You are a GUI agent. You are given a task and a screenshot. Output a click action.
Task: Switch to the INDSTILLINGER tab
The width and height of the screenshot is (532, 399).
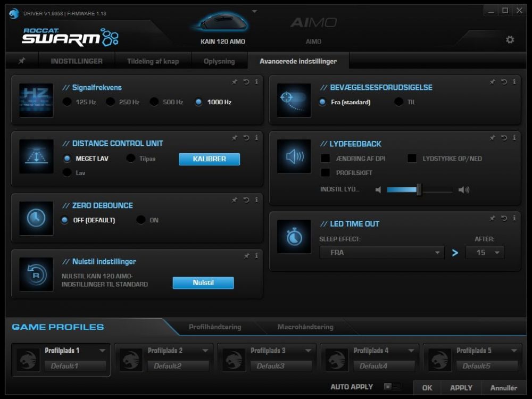[77, 61]
